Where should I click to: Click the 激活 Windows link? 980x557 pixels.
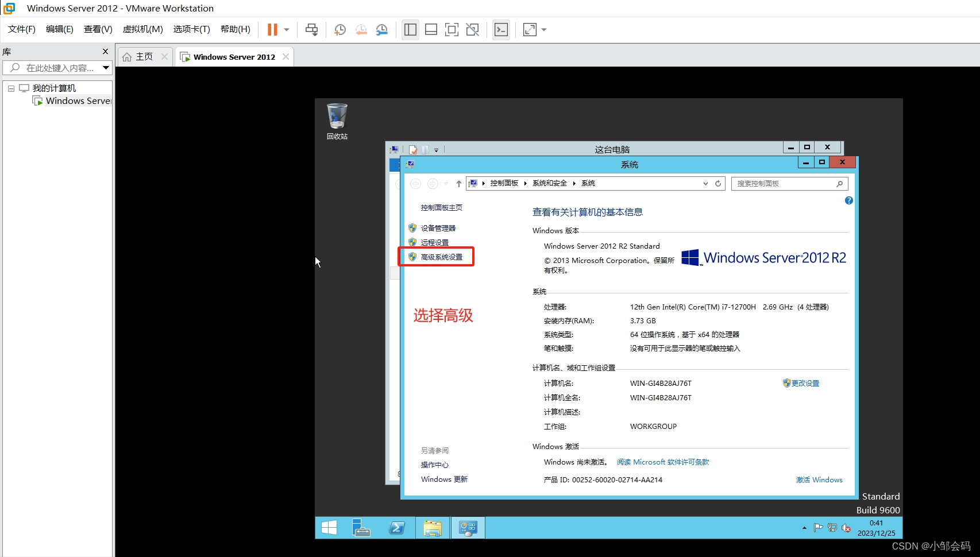pos(819,479)
